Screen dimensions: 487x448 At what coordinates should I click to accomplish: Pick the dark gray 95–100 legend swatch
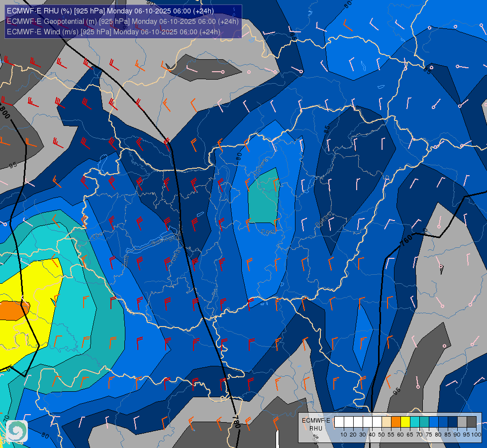tap(472, 422)
